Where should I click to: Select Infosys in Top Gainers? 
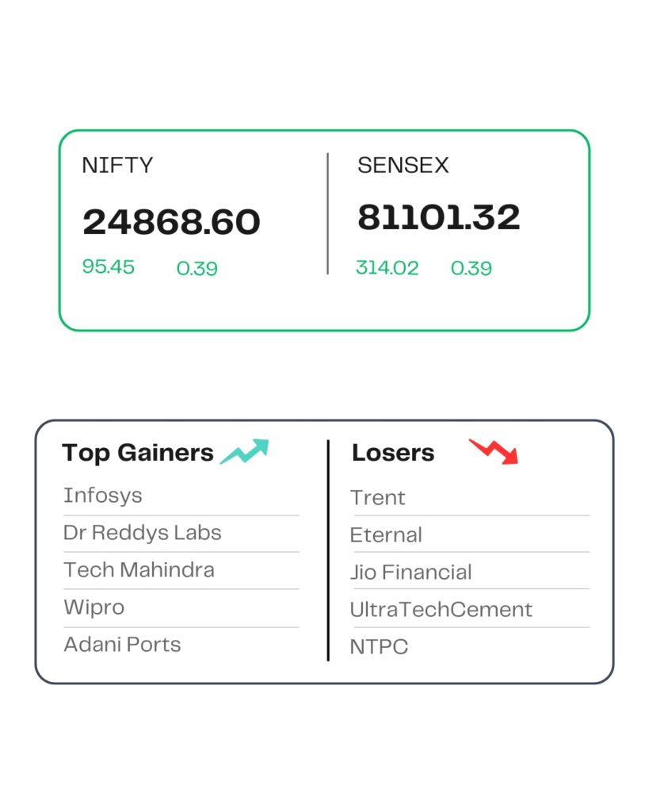click(103, 496)
